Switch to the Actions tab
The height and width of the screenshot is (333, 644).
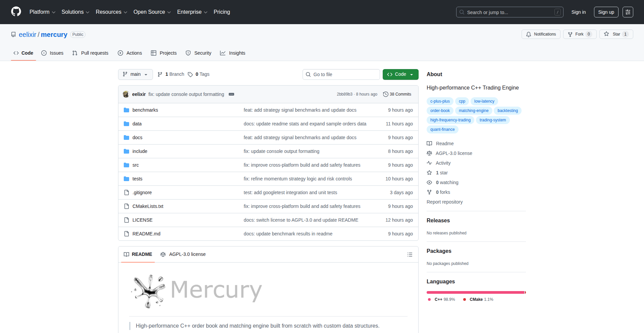click(x=130, y=53)
